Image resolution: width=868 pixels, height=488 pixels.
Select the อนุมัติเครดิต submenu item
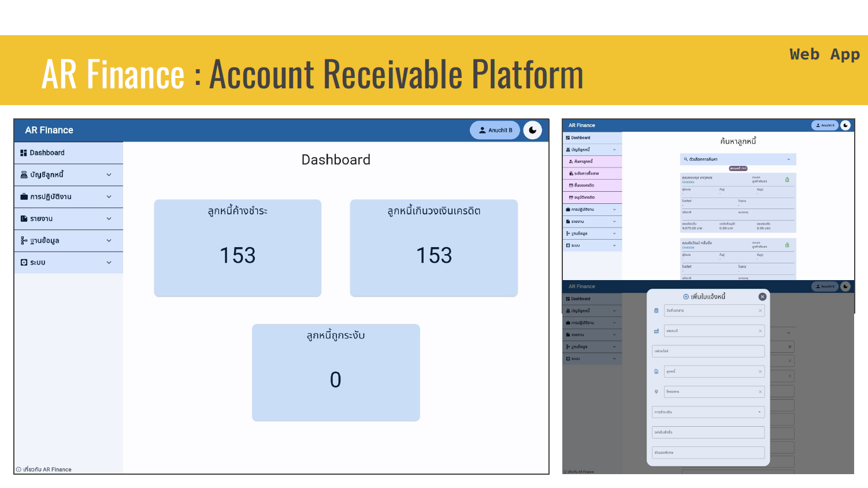point(584,198)
